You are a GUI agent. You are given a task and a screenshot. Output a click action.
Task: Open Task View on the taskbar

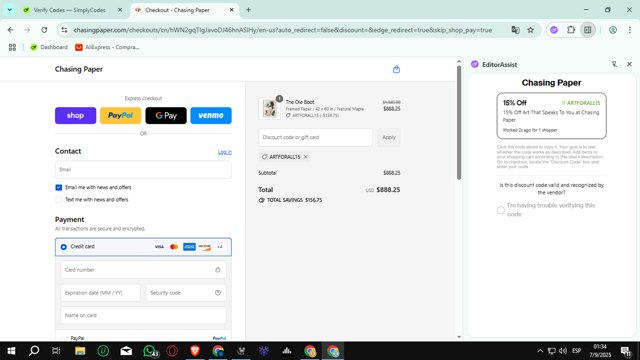56,351
